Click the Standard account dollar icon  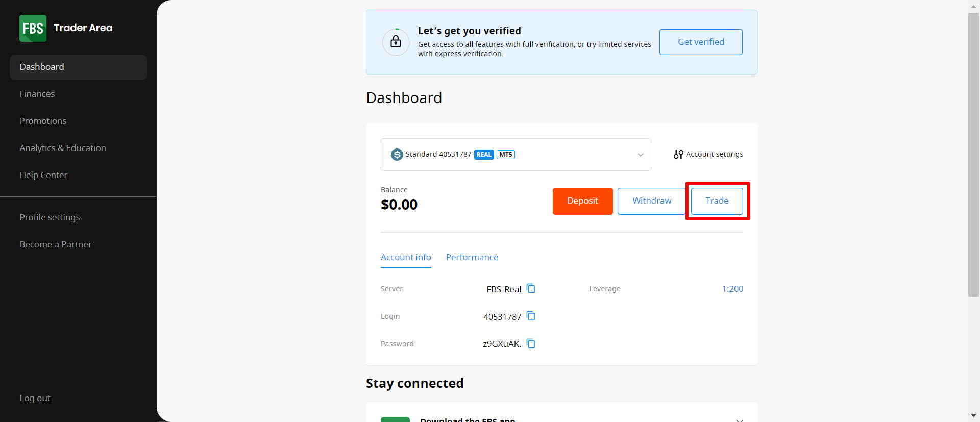pos(397,155)
